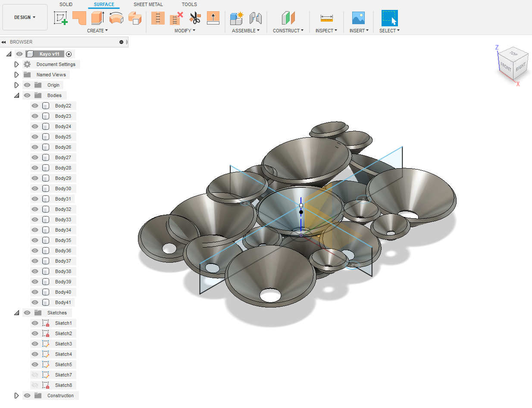Screen dimensions: 532x408
Task: Toggle visibility of the Bodies folder
Action: (27, 95)
